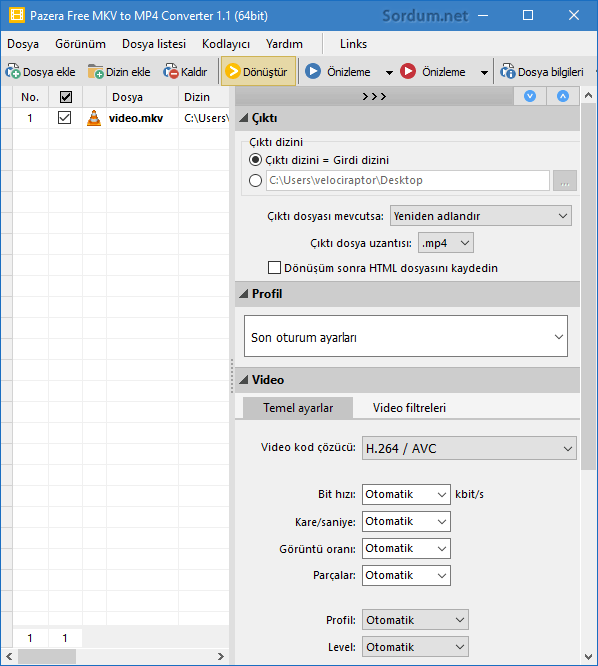Click the No. column header
The image size is (598, 666).
click(30, 97)
